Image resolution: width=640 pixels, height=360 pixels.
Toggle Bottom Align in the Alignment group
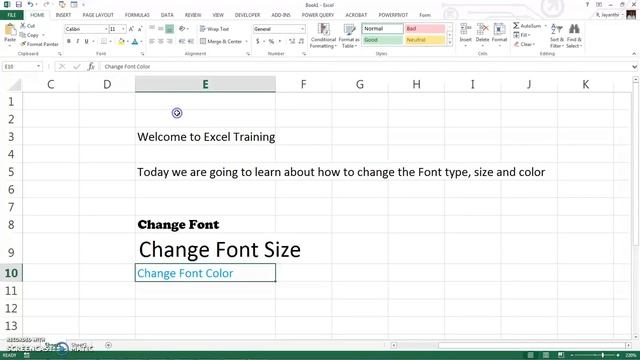point(169,29)
